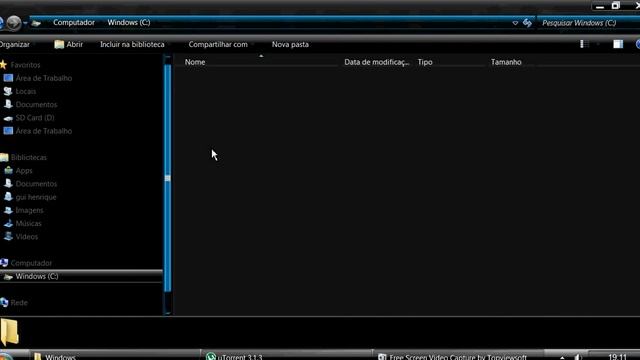The height and width of the screenshot is (360, 640).
Task: Click the gui henrique library icon
Action: (x=8, y=197)
